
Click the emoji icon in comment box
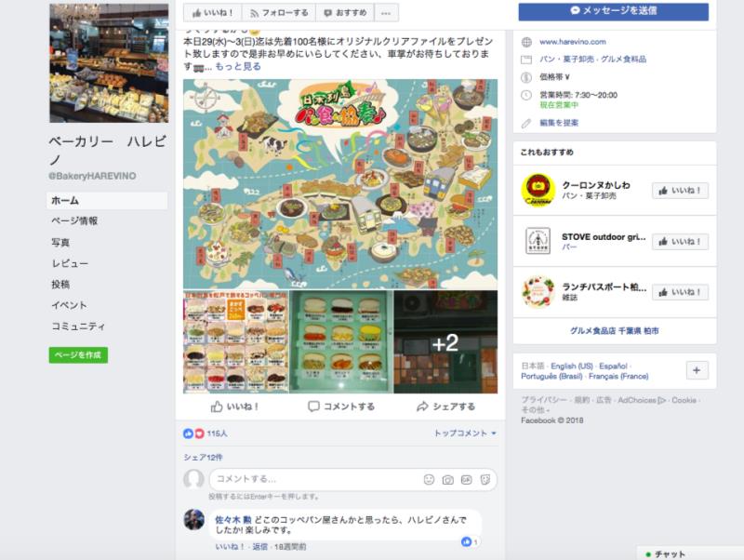coord(429,480)
